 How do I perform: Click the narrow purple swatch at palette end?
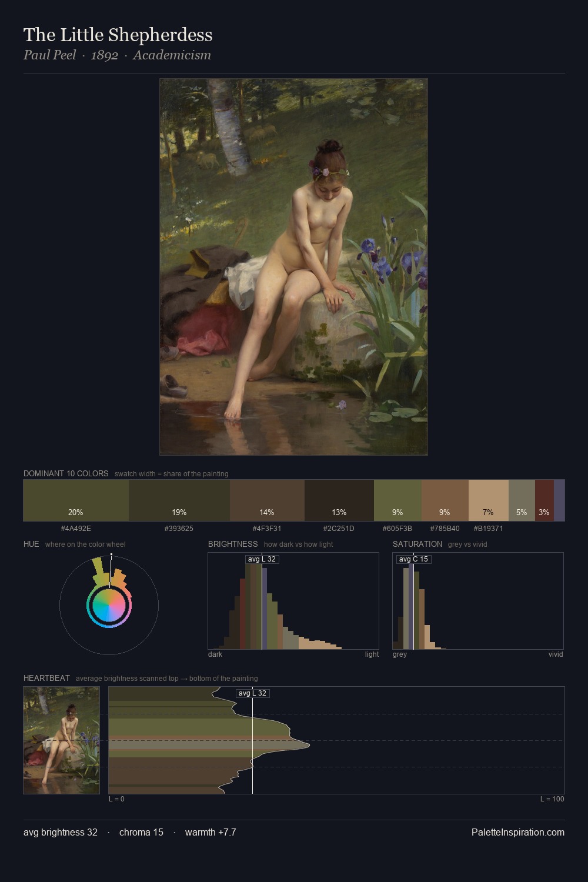[559, 500]
